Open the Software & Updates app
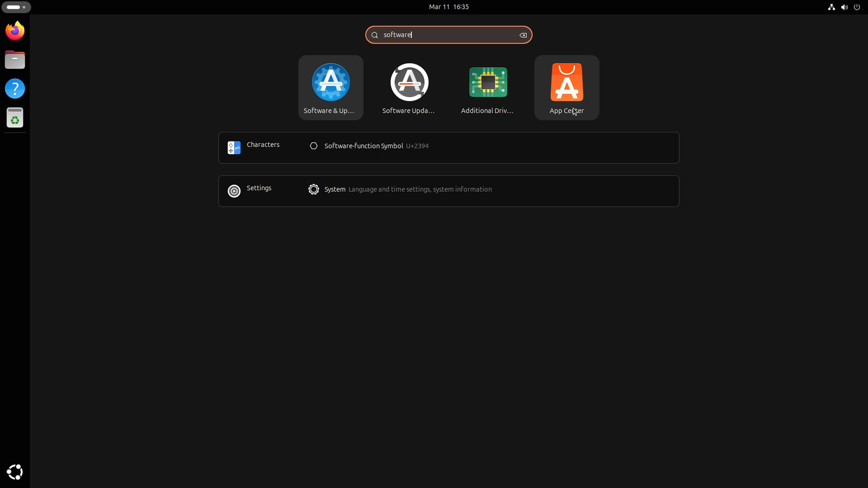The image size is (868, 488). click(330, 87)
